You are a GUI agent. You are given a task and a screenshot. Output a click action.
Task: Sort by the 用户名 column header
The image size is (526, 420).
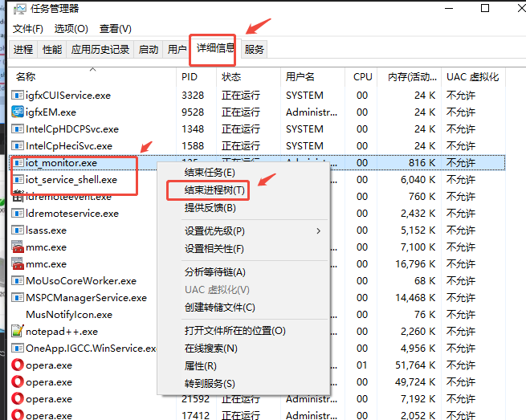point(312,77)
